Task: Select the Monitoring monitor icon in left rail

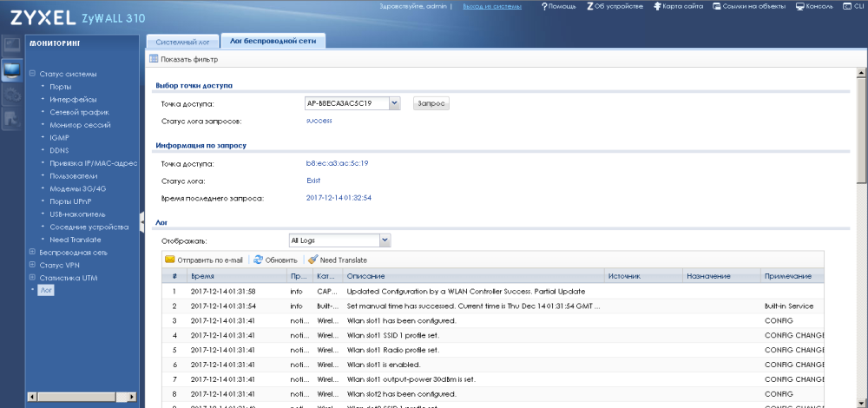Action: (11, 70)
